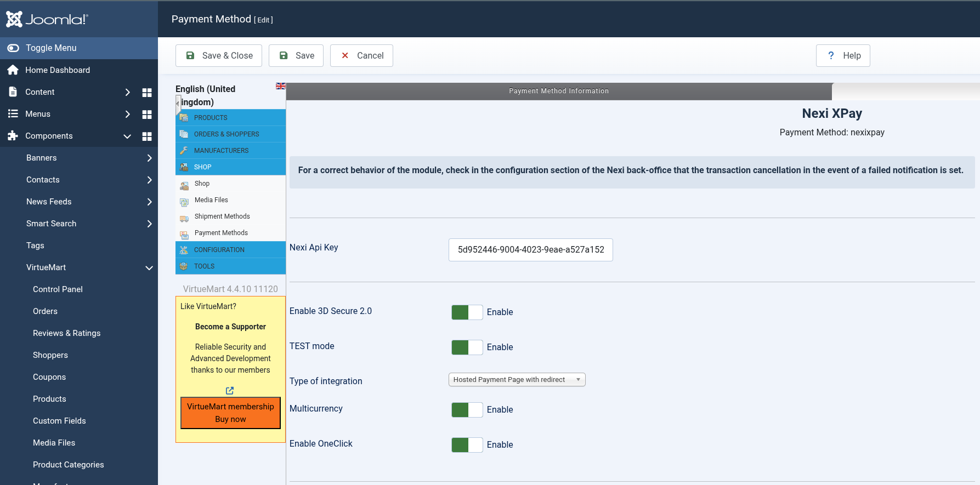Toggle the Multicurrency switch
The image size is (980, 485).
click(467, 410)
